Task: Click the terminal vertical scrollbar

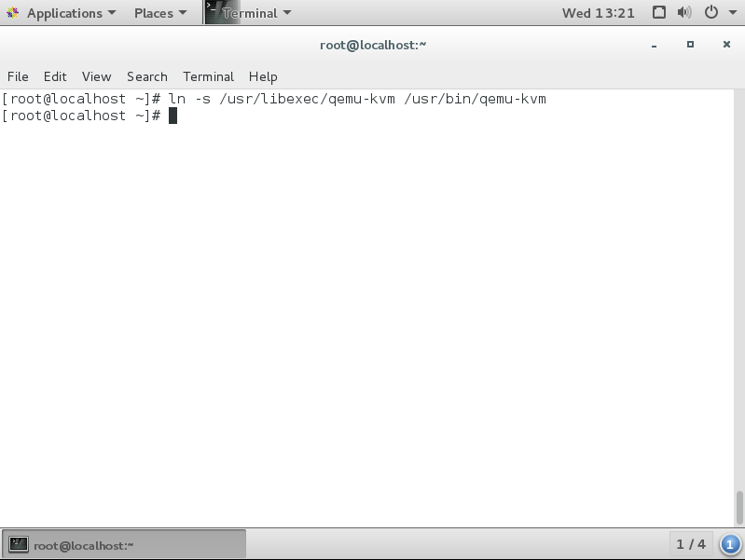Action: (739, 508)
